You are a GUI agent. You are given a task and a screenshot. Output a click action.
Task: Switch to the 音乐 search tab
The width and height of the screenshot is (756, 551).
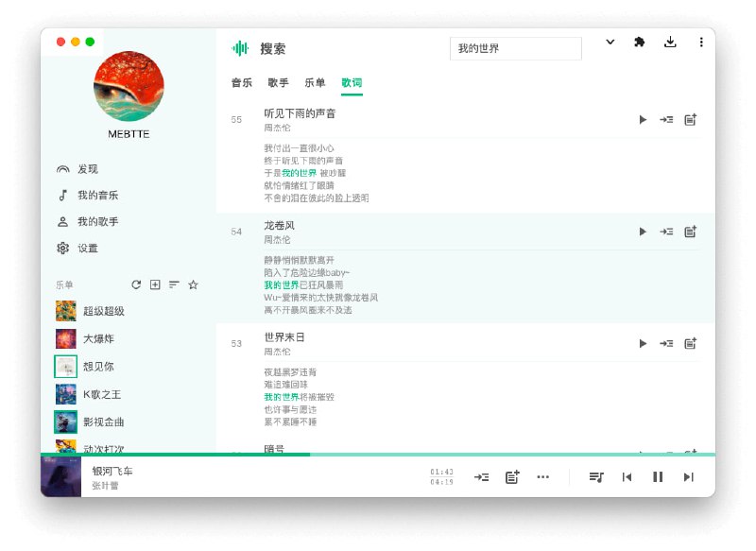coord(242,83)
